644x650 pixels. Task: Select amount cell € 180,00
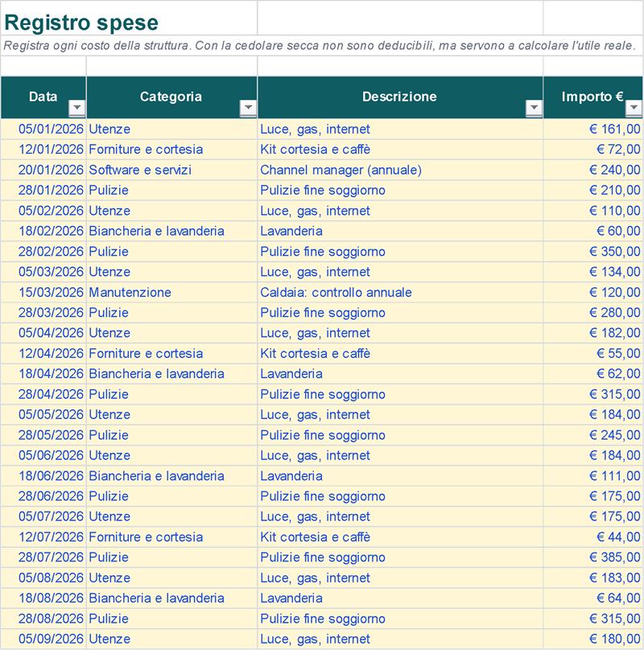[x=593, y=639]
